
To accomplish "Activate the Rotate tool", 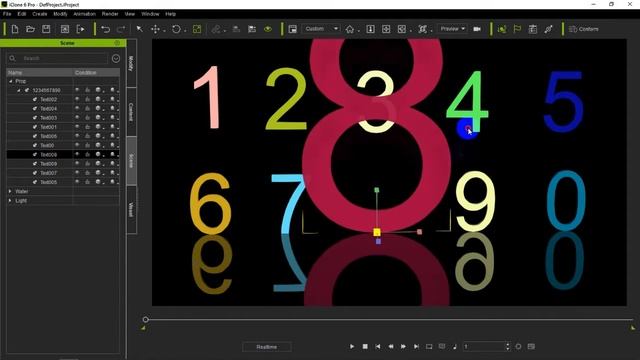I will (x=176, y=29).
